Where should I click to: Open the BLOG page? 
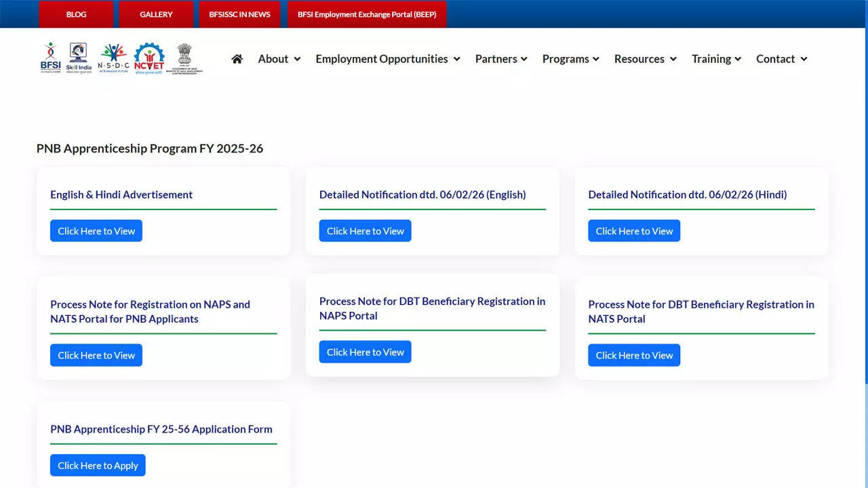coord(76,14)
